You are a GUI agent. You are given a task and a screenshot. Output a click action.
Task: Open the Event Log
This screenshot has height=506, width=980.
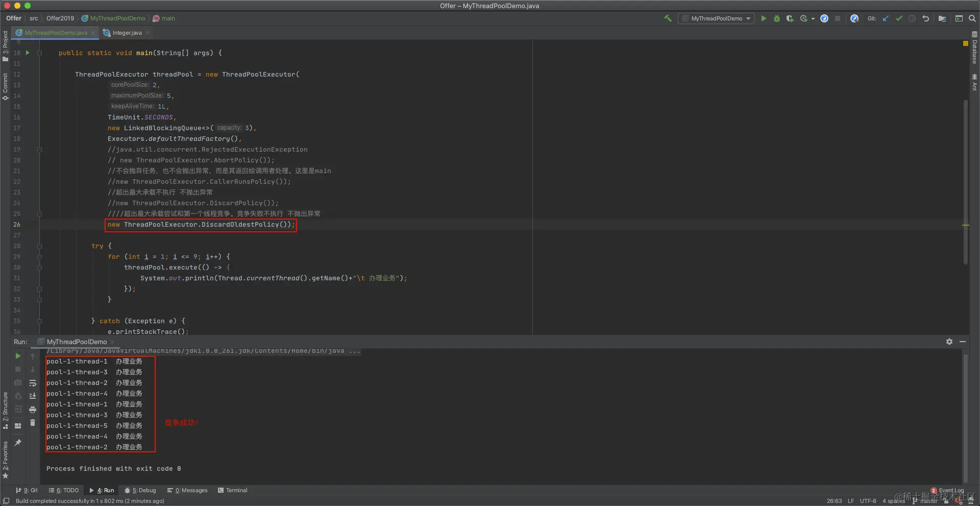click(947, 490)
